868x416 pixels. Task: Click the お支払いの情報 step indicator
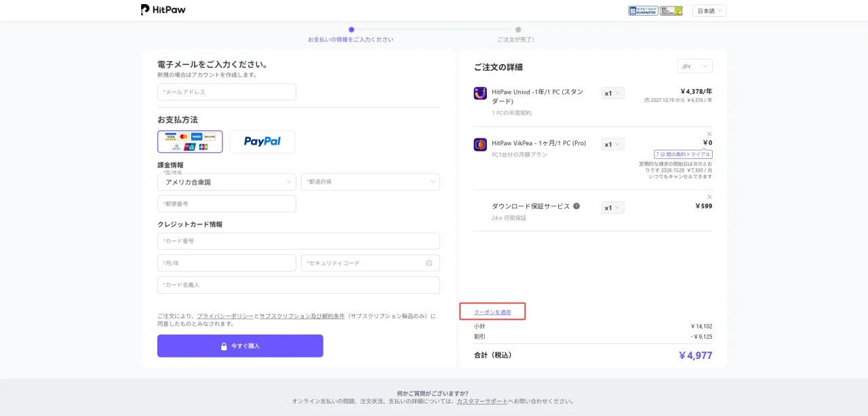[351, 35]
